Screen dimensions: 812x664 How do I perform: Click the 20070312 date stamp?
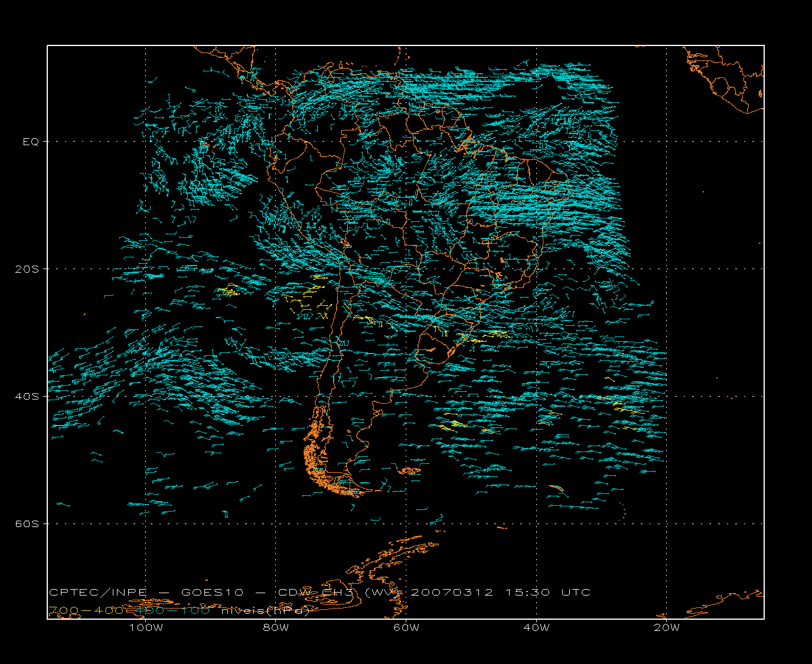pos(451,593)
